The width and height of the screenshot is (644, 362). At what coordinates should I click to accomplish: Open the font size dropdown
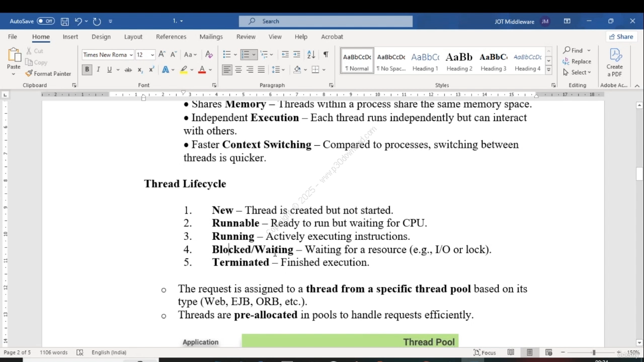(152, 55)
